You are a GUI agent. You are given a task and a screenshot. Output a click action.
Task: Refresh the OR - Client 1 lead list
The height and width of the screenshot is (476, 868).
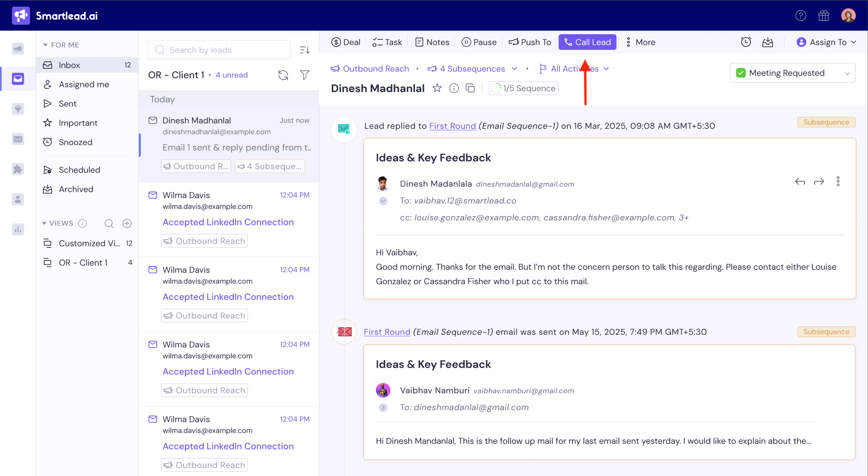point(283,75)
